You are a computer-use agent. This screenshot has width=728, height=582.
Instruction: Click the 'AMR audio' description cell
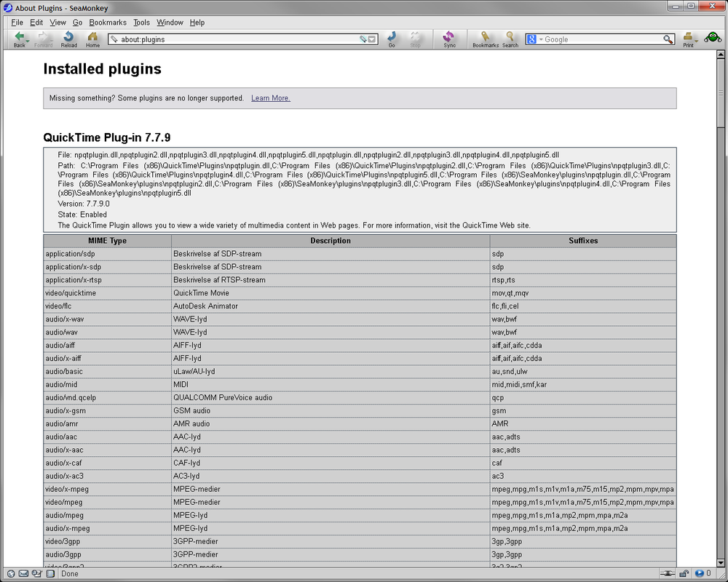click(331, 423)
